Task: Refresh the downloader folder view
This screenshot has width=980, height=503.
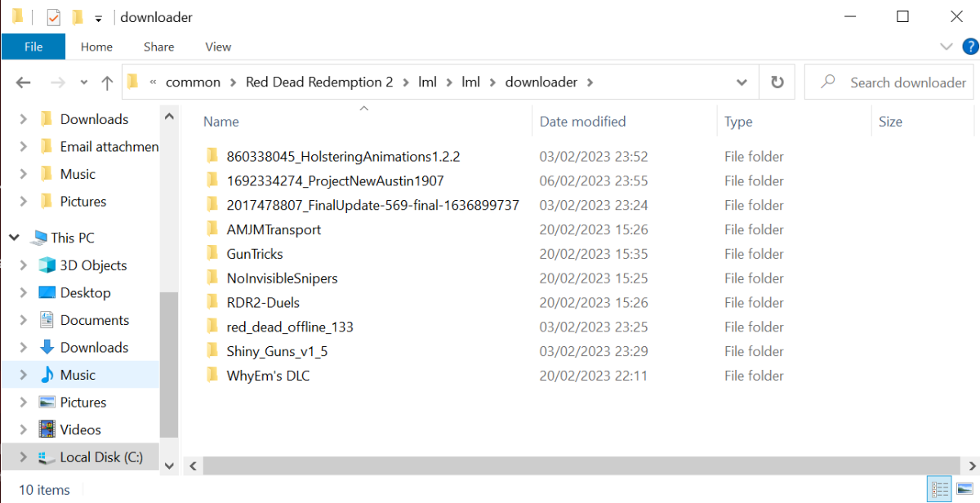Action: (x=777, y=82)
